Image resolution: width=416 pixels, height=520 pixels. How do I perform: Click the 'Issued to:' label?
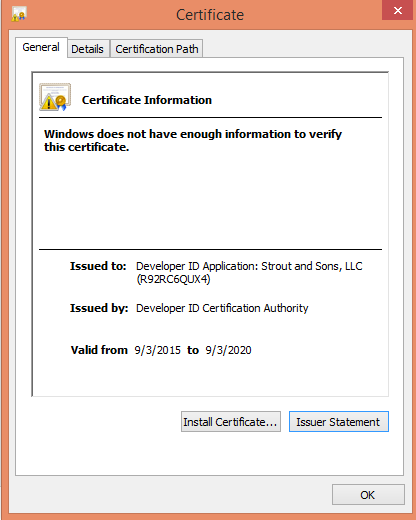98,266
